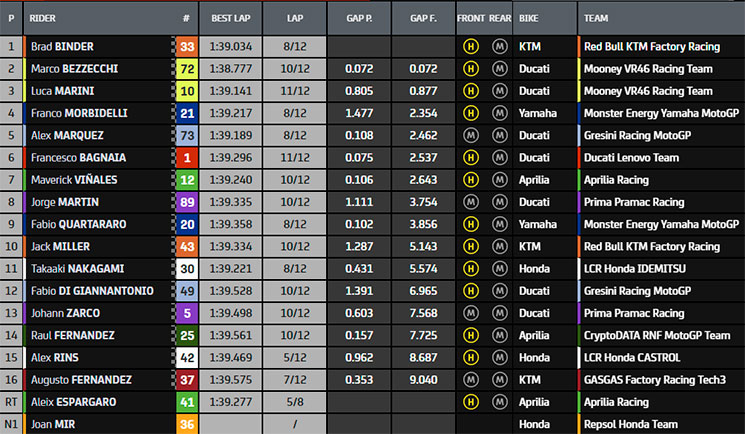The height and width of the screenshot is (434, 745).
Task: Sort by the GAP P. column header
Action: 359,18
